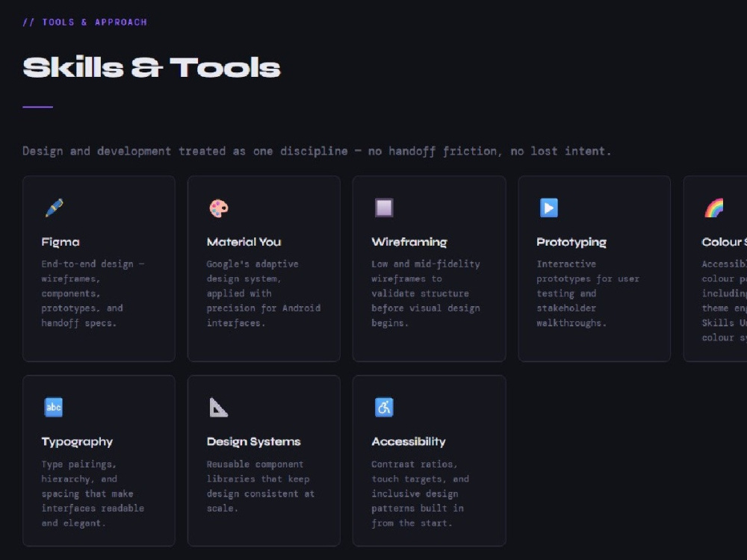This screenshot has height=560, width=747.
Task: Select the Figma card title
Action: 61,242
